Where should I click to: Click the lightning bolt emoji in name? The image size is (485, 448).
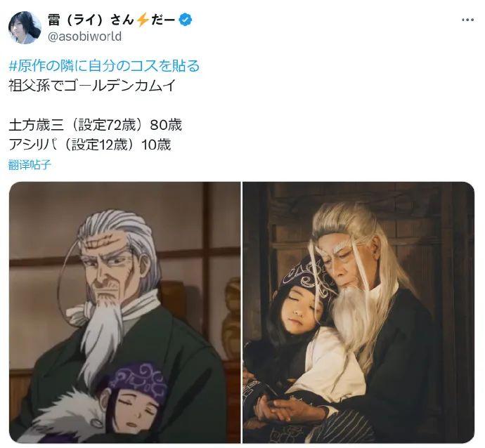pos(142,20)
